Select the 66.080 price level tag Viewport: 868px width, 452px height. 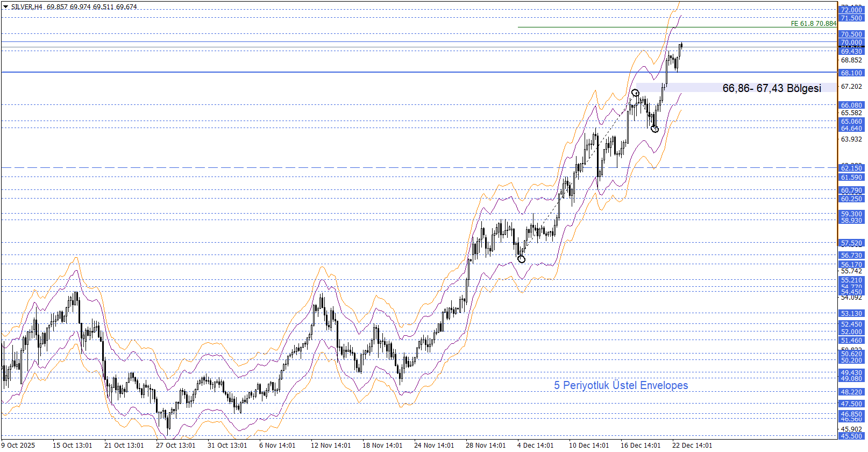[851, 105]
